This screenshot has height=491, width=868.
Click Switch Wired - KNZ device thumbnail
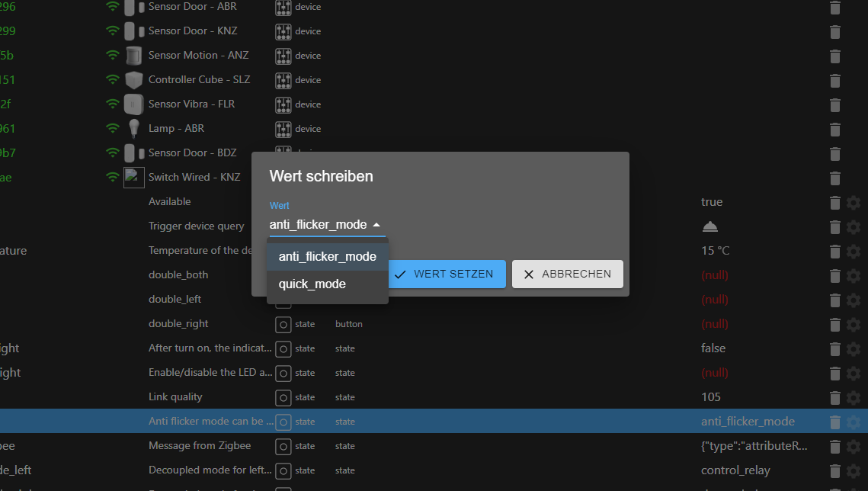click(134, 178)
